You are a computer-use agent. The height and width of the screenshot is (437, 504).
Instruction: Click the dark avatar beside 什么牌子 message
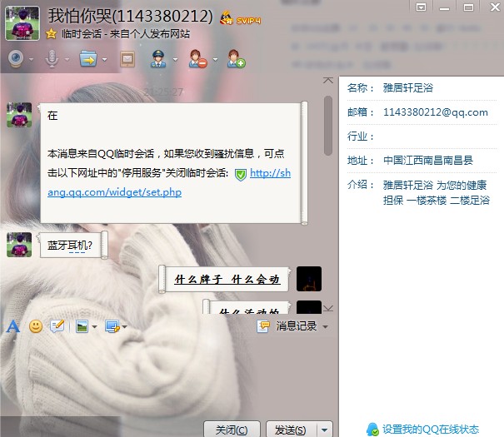click(308, 279)
